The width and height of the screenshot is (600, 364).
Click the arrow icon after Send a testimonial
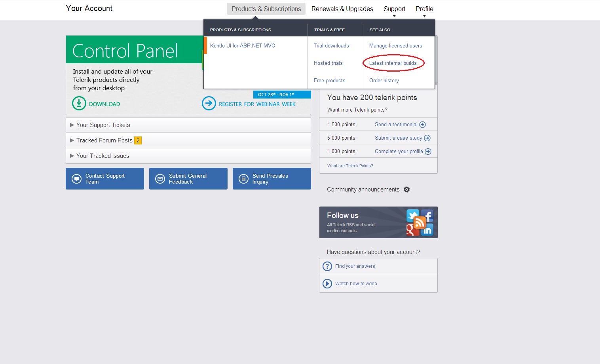coord(422,125)
